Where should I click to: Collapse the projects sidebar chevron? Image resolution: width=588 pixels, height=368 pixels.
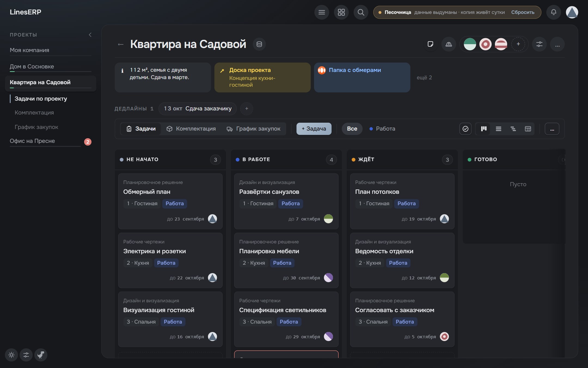click(90, 35)
